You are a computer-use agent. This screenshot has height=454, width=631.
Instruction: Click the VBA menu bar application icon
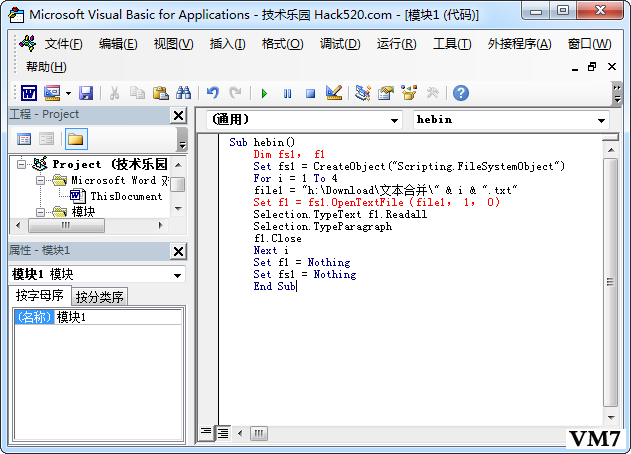click(28, 43)
